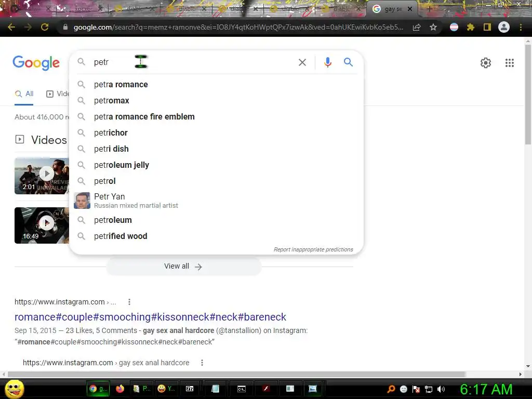The height and width of the screenshot is (399, 532).
Task: Click the horizontal scrollbar thumb
Action: click(237, 374)
